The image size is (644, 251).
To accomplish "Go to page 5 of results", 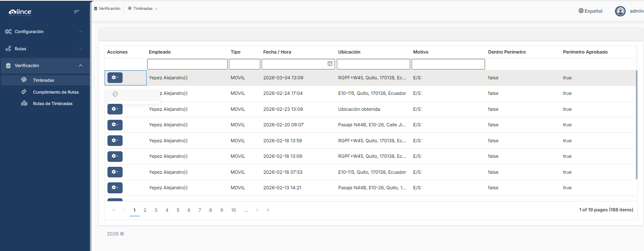I will (x=178, y=210).
